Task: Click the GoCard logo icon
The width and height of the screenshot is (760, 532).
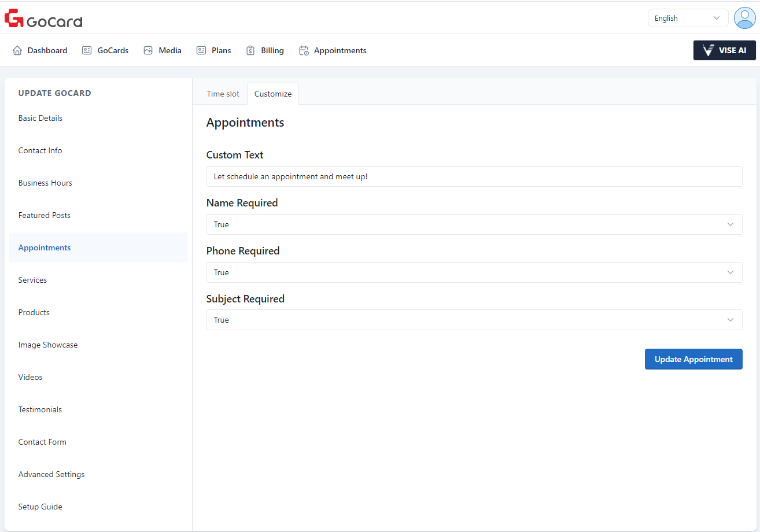Action: (14, 19)
